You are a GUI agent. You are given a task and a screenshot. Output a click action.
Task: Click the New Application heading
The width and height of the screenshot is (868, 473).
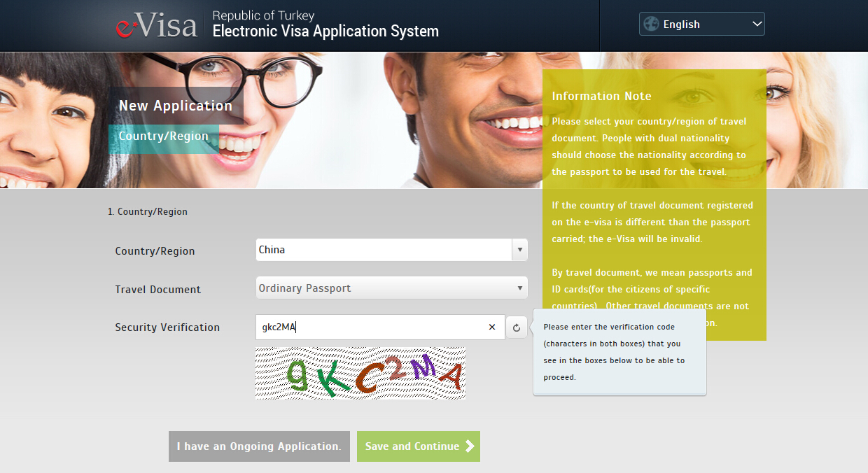[x=175, y=106]
